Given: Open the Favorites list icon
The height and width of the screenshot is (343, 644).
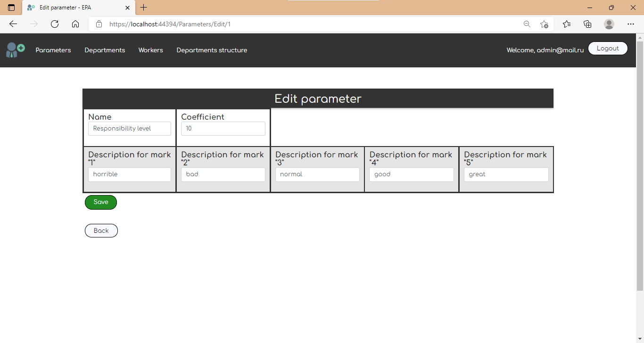Looking at the screenshot, I should [567, 24].
